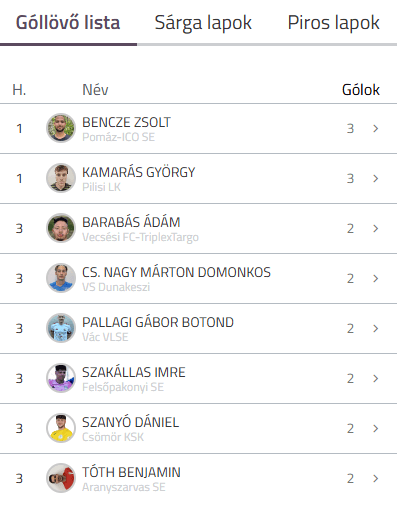
Task: Open Szakállas Imre's avatar picture
Action: pyautogui.click(x=61, y=378)
